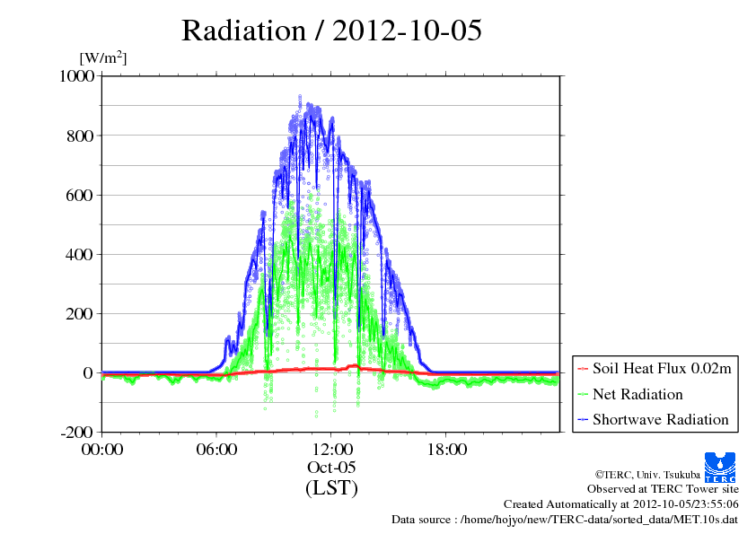This screenshot has width=756, height=534.
Task: Click 'Observed at TERC Tower site' text
Action: [x=663, y=489]
